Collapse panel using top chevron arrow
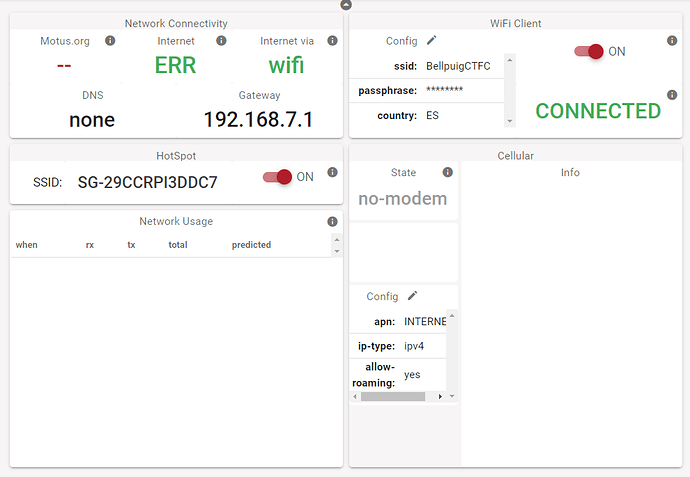 click(x=345, y=5)
